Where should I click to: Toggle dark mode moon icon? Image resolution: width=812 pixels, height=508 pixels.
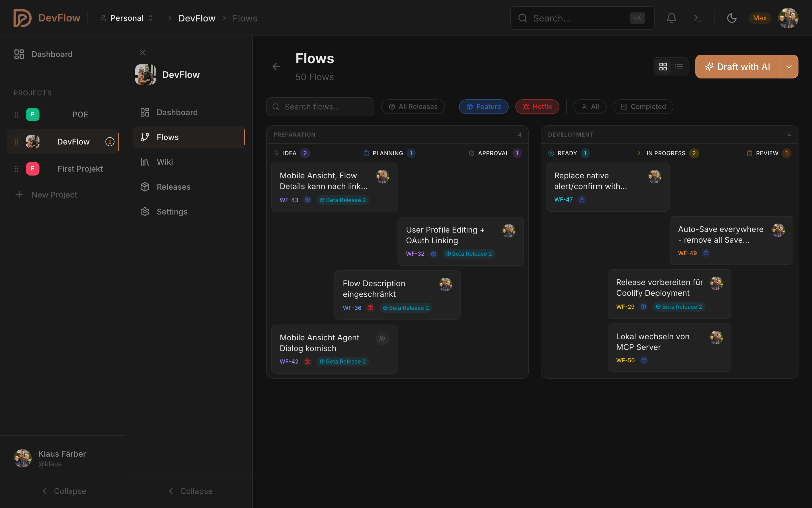pyautogui.click(x=732, y=18)
